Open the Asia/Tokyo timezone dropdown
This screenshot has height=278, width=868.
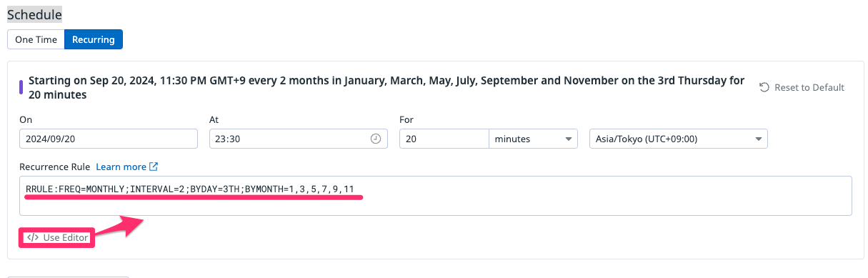[x=678, y=139]
